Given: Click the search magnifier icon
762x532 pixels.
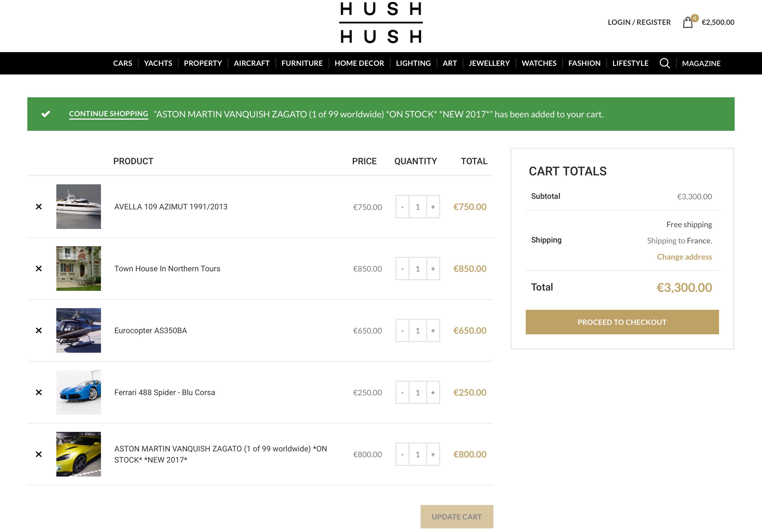Looking at the screenshot, I should click(x=664, y=63).
